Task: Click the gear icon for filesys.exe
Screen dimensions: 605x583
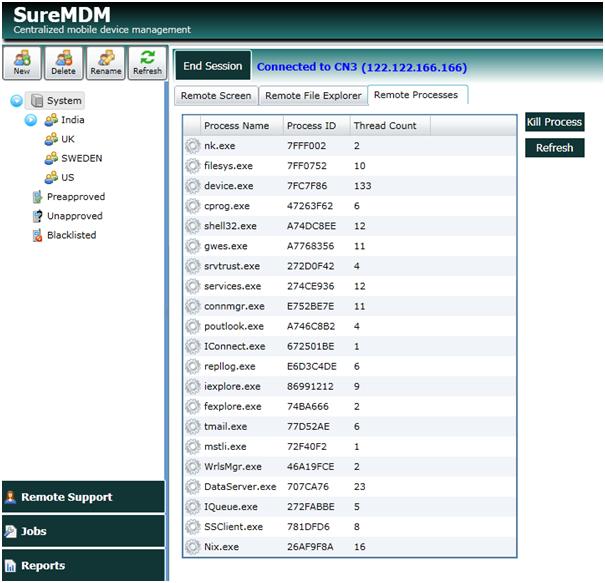Action: [x=192, y=166]
